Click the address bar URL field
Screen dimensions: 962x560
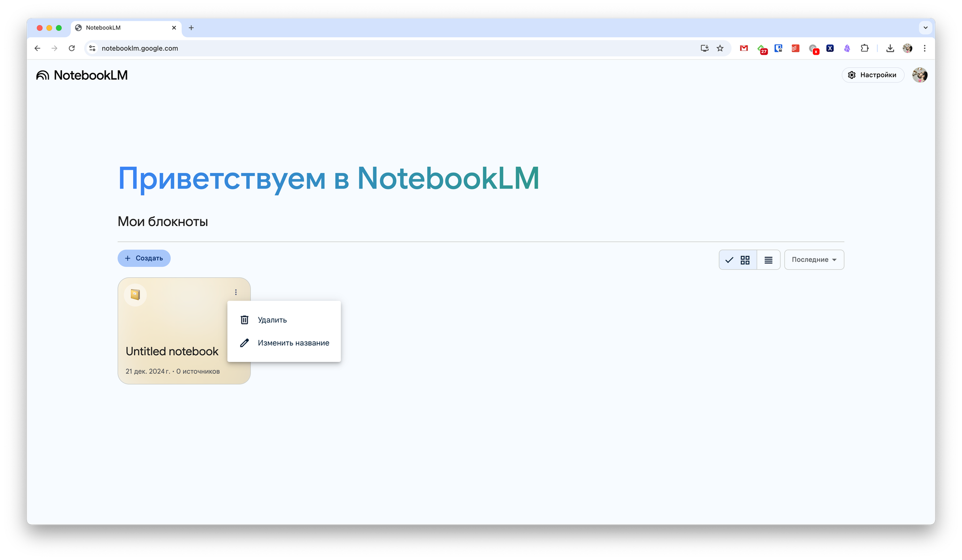point(337,48)
